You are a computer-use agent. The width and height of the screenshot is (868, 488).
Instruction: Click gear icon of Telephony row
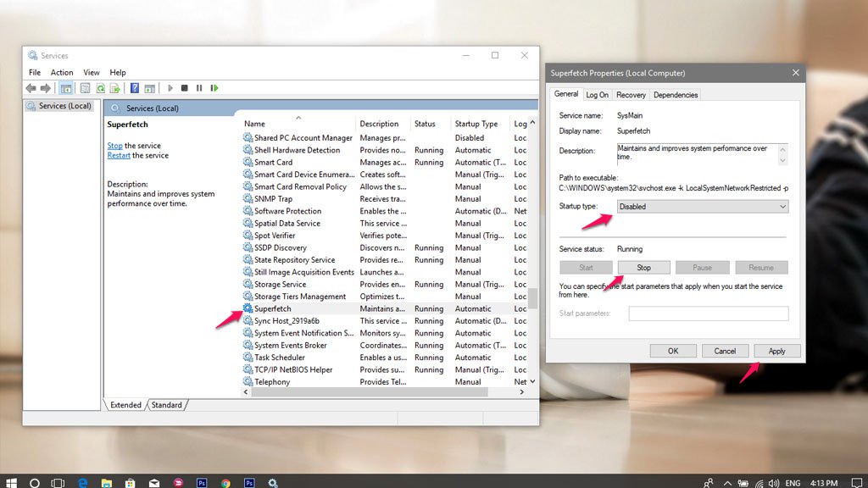(x=248, y=381)
